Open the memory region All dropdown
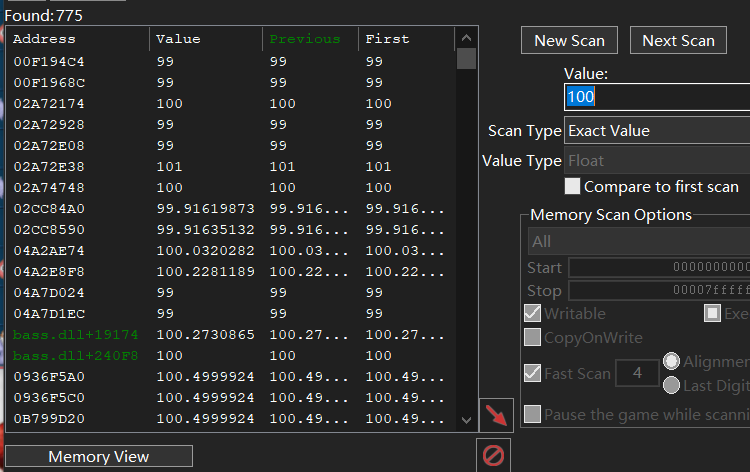The image size is (750, 472). [x=639, y=241]
